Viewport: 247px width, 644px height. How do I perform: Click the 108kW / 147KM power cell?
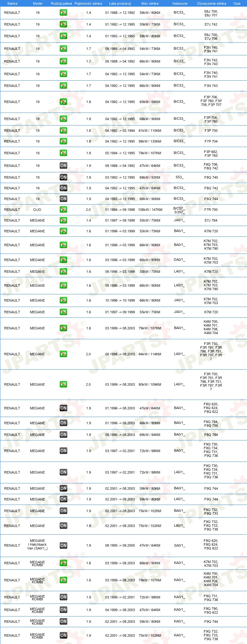click(150, 210)
